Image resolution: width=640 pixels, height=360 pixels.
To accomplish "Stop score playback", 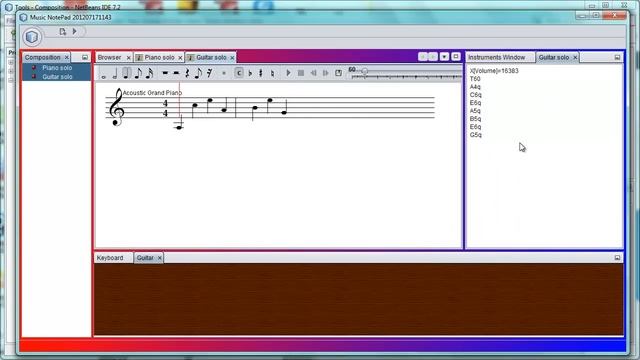I will [301, 73].
